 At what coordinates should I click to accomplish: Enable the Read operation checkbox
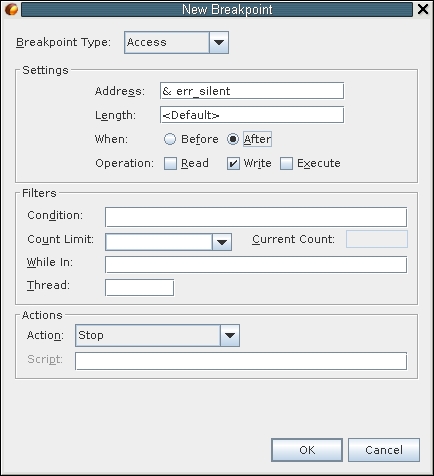point(170,163)
